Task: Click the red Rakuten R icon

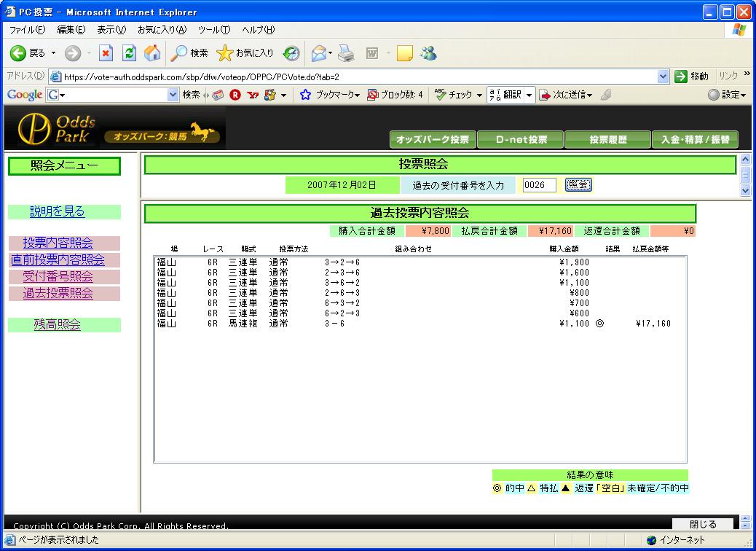Action: pos(235,95)
